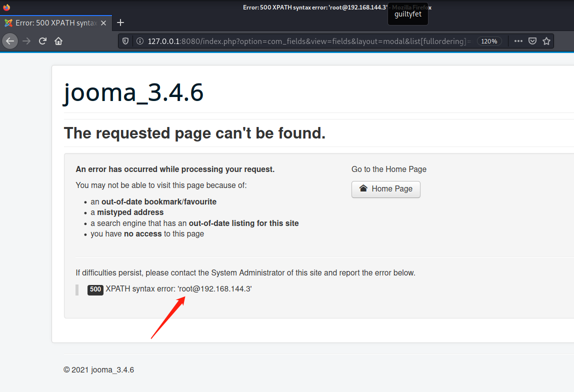Switch to the Error 500 XPATH tab

pyautogui.click(x=55, y=22)
